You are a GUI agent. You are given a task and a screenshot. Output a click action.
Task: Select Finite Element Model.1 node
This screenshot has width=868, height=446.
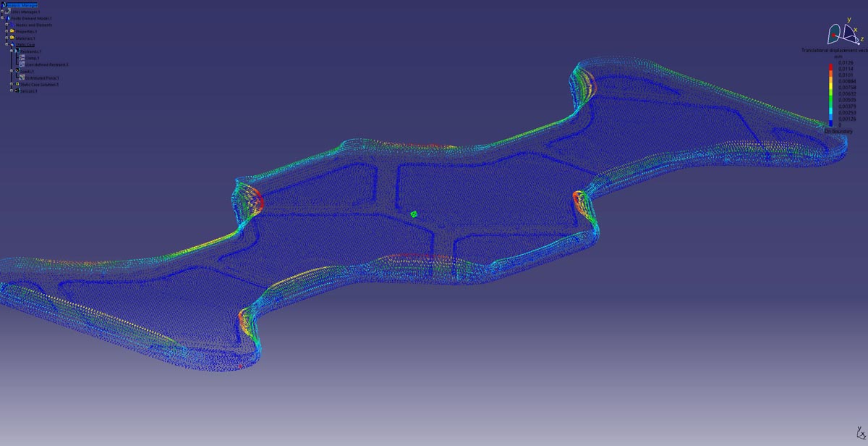31,18
